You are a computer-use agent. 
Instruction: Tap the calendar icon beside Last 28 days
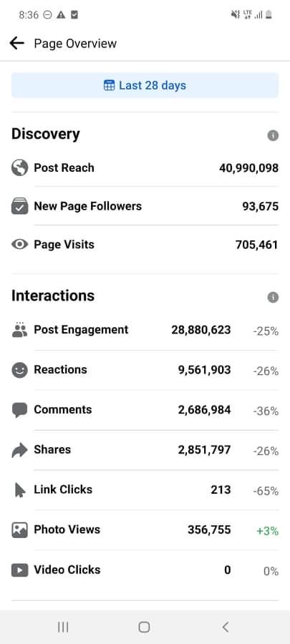(x=110, y=85)
